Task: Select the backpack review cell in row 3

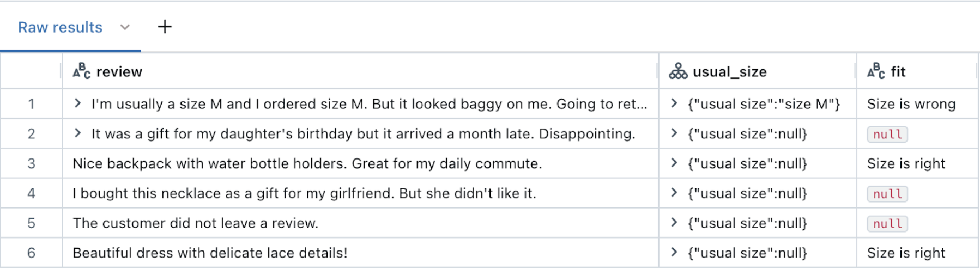Action: point(307,164)
